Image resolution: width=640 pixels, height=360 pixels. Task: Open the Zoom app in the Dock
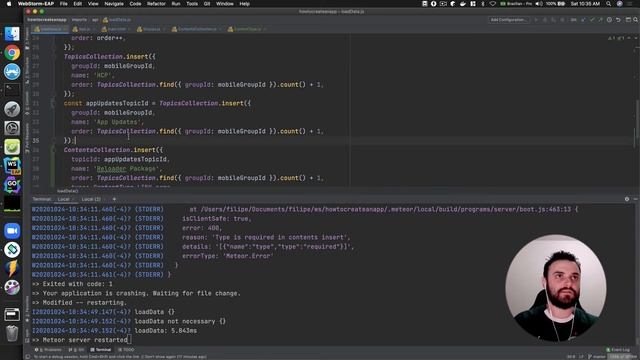pos(12,231)
